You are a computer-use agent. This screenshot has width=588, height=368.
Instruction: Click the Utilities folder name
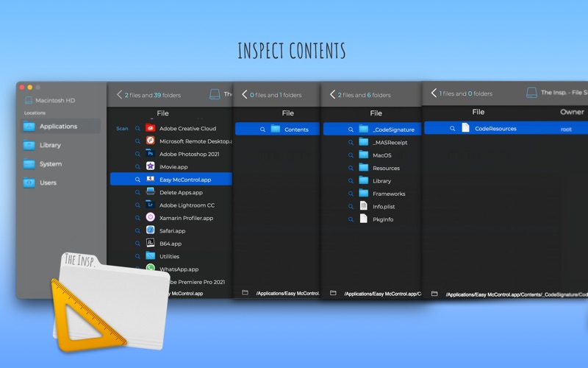pos(169,256)
